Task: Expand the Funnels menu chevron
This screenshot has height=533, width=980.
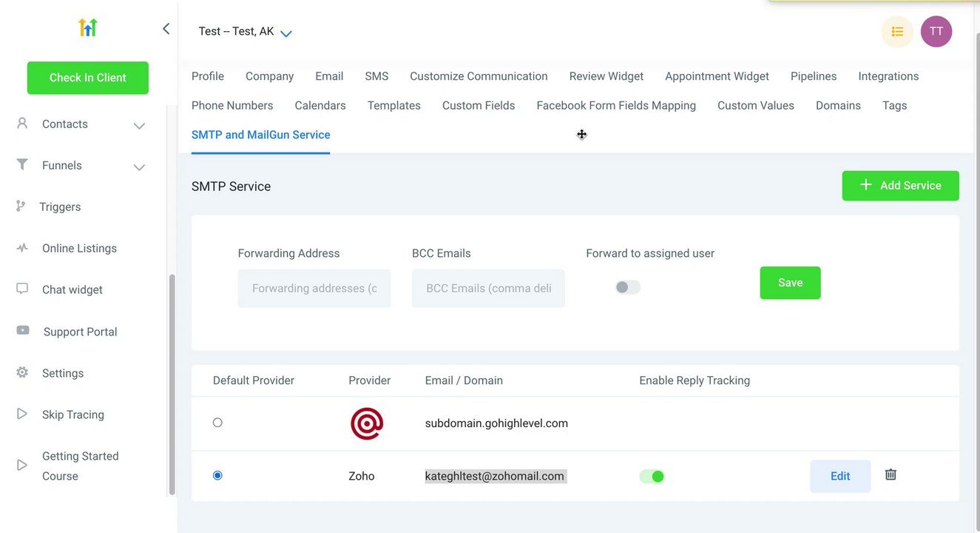Action: pos(139,167)
